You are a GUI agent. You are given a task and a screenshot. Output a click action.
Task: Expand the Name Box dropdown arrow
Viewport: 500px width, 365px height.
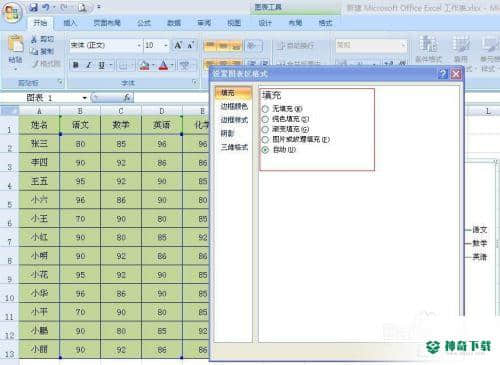point(84,98)
